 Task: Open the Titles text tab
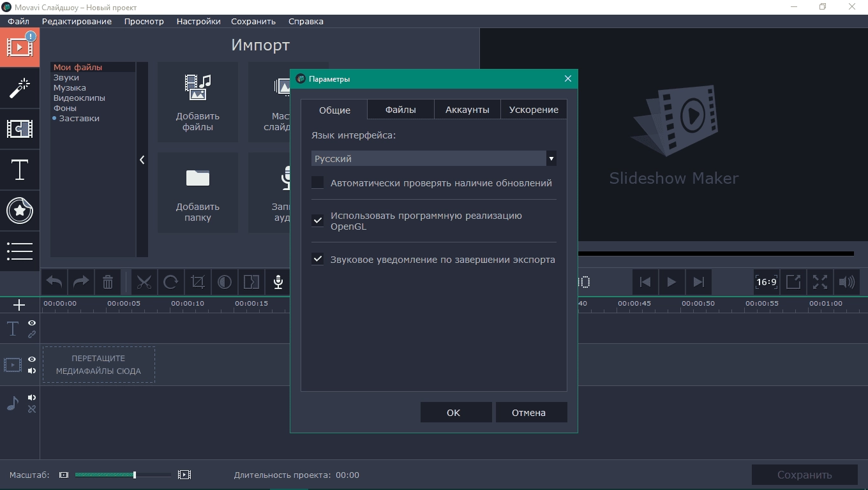20,170
